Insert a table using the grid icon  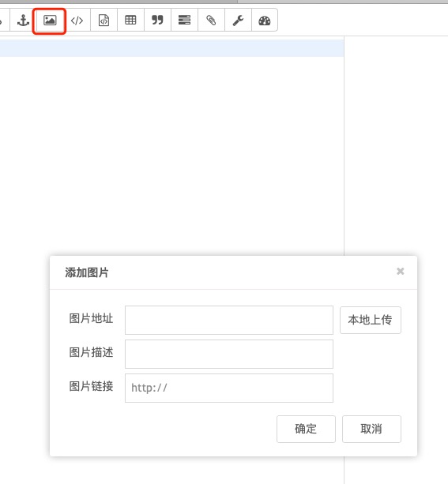130,21
